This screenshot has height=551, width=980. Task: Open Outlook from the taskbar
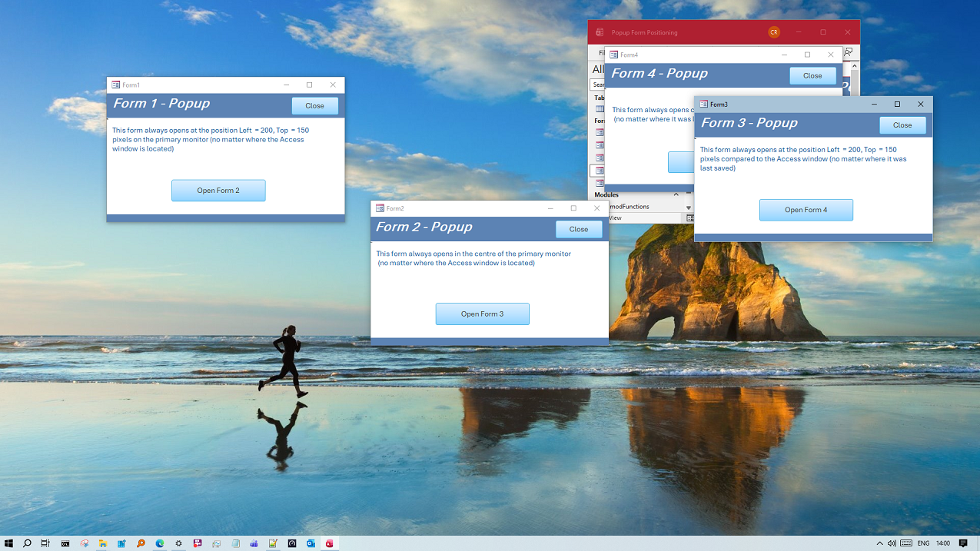tap(311, 543)
